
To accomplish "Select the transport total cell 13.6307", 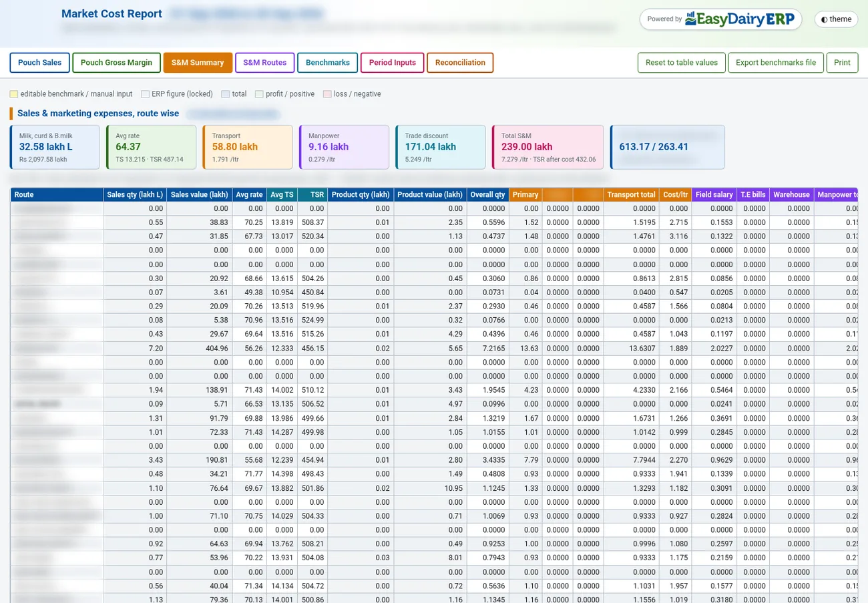I will click(631, 349).
